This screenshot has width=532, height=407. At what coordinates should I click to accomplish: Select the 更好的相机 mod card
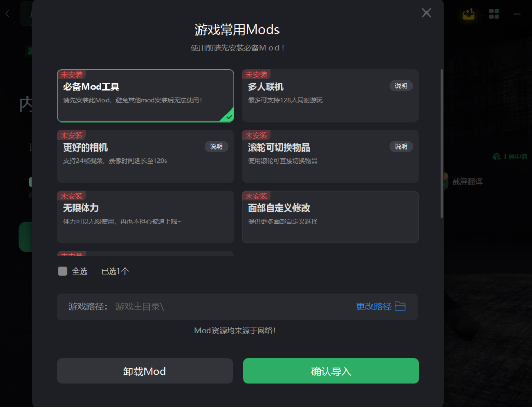click(145, 156)
